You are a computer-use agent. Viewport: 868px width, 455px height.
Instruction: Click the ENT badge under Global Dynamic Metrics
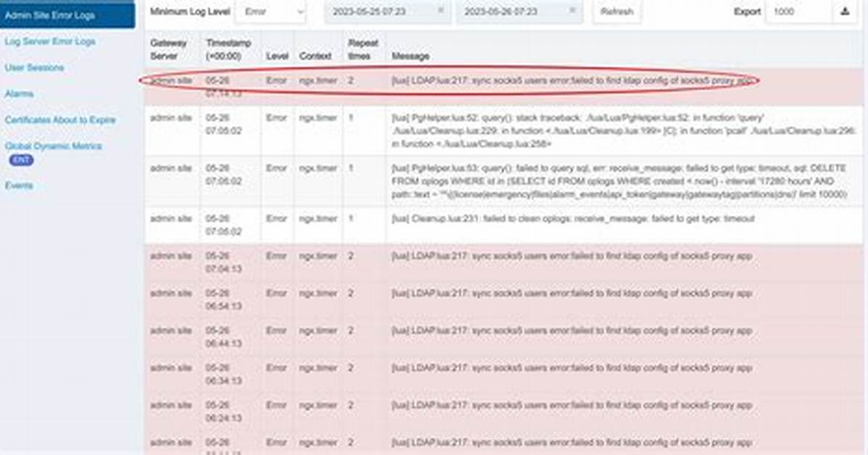tap(21, 160)
